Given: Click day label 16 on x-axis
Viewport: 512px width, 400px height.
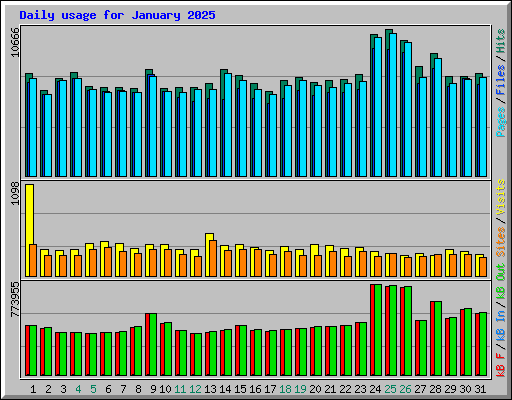Looking at the screenshot, I should (255, 389).
